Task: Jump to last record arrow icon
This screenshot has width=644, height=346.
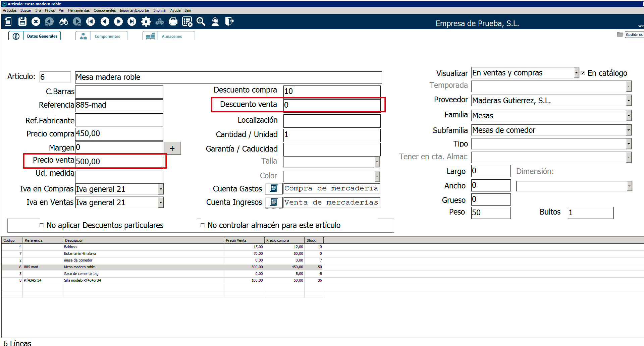Action: pos(132,22)
